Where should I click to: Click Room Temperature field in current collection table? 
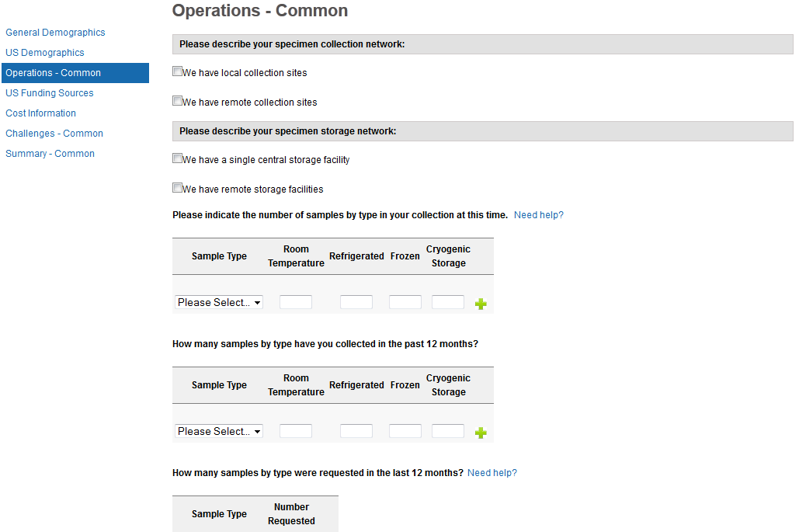(296, 302)
